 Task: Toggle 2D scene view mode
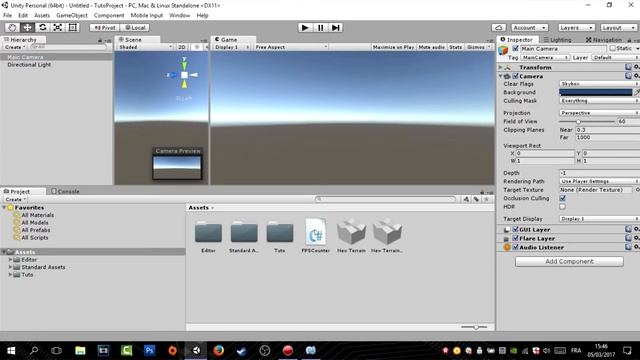click(182, 47)
